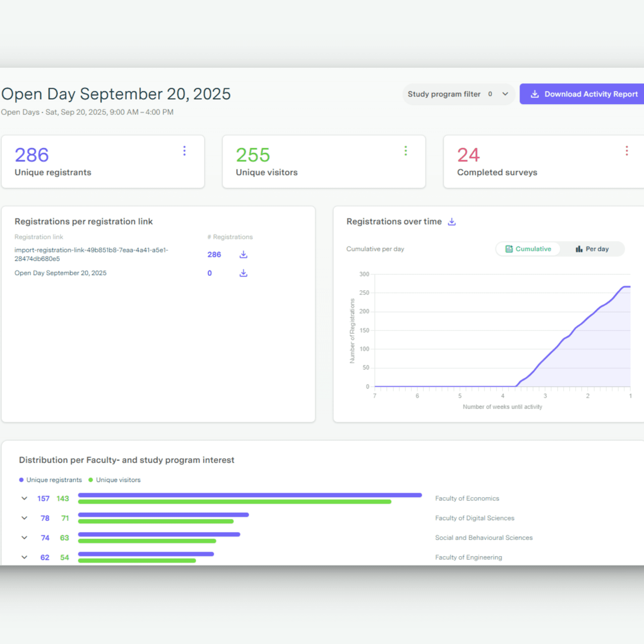Click the 286 Unique registrants figure

pos(32,155)
